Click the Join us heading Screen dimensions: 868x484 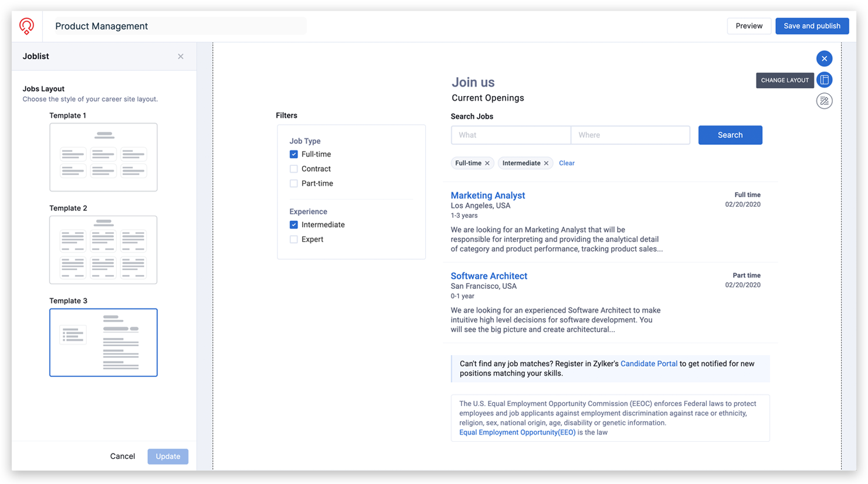(473, 83)
